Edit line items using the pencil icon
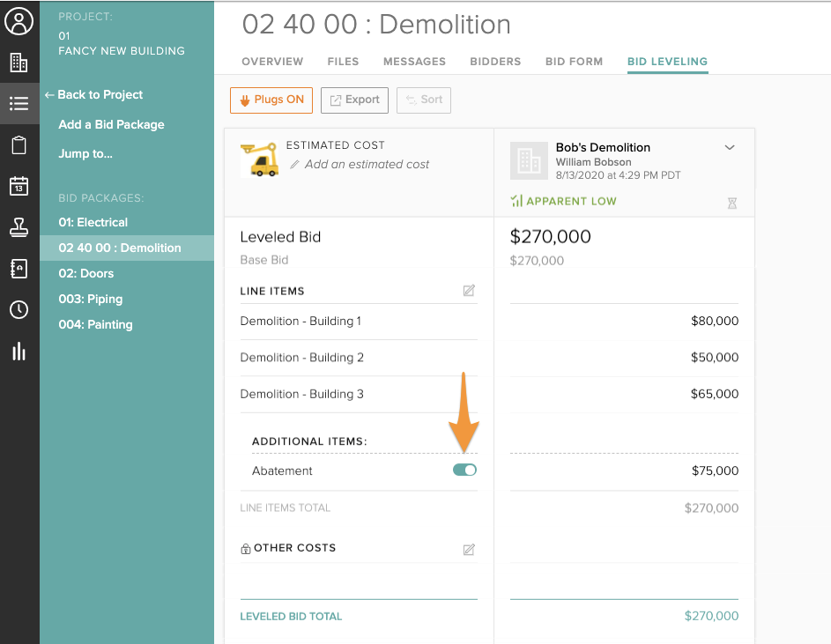Image resolution: width=831 pixels, height=644 pixels. tap(469, 291)
